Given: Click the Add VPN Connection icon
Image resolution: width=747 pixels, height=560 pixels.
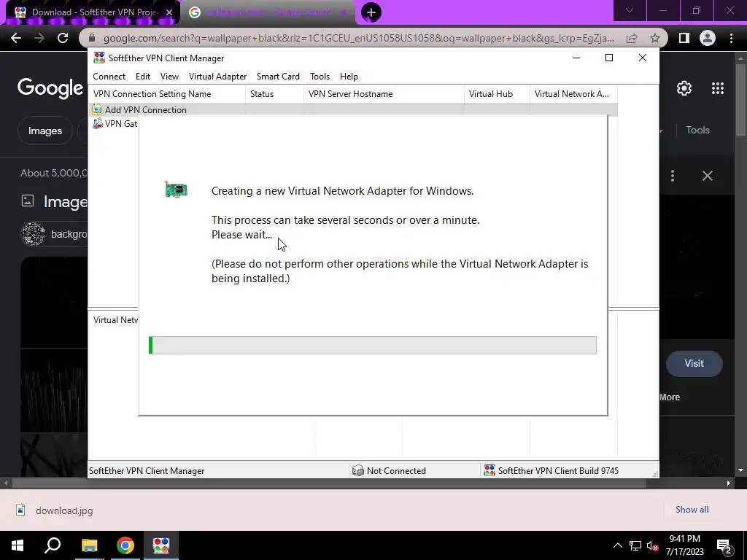Looking at the screenshot, I should (x=97, y=109).
